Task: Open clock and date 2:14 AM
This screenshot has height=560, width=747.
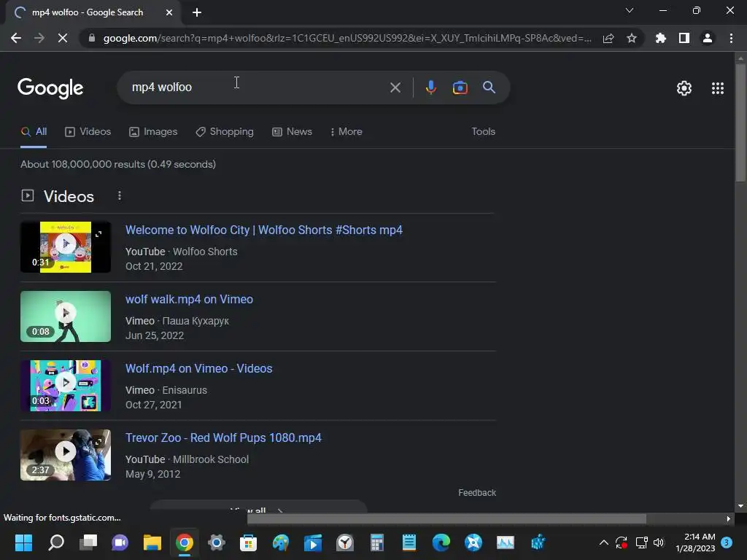Action: 695,542
